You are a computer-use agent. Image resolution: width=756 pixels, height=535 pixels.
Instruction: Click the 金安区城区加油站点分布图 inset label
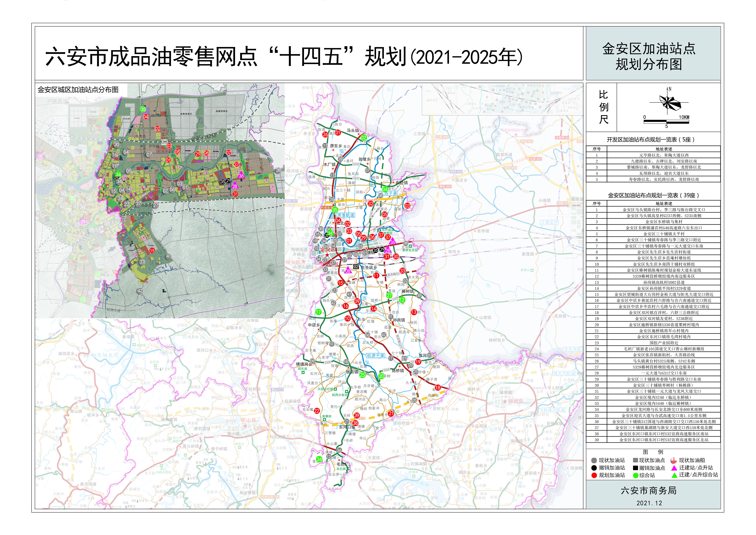(78, 90)
